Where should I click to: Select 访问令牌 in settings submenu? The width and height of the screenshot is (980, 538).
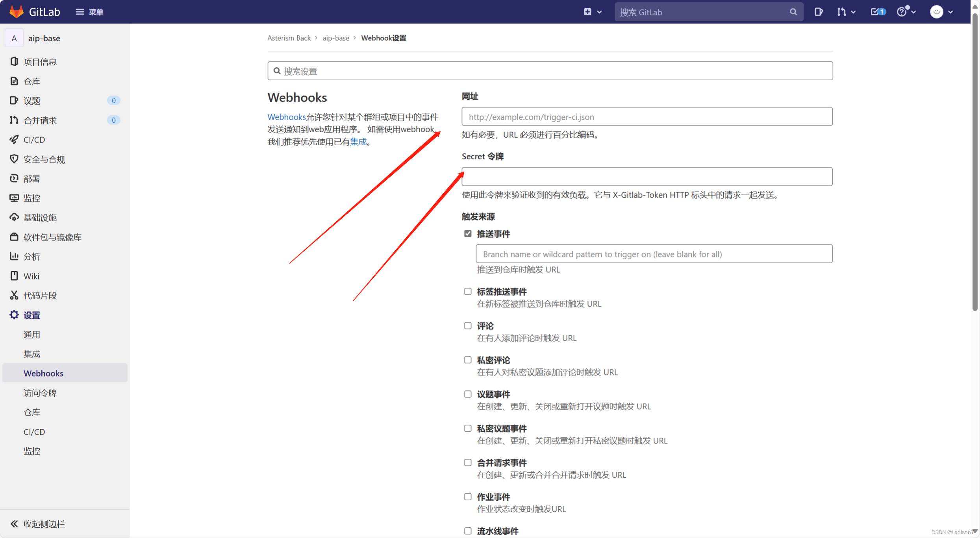pyautogui.click(x=40, y=393)
